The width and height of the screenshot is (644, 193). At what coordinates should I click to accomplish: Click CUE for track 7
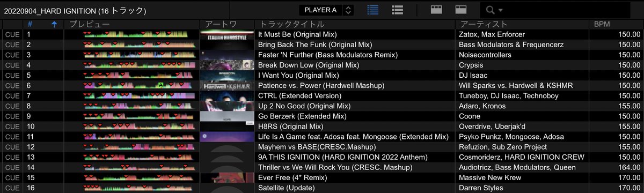click(x=12, y=95)
